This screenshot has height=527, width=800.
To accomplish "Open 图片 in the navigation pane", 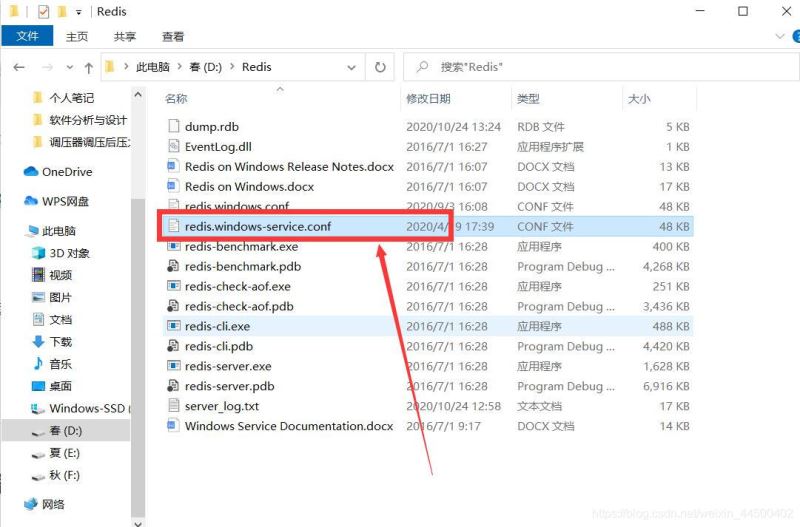I will click(60, 297).
